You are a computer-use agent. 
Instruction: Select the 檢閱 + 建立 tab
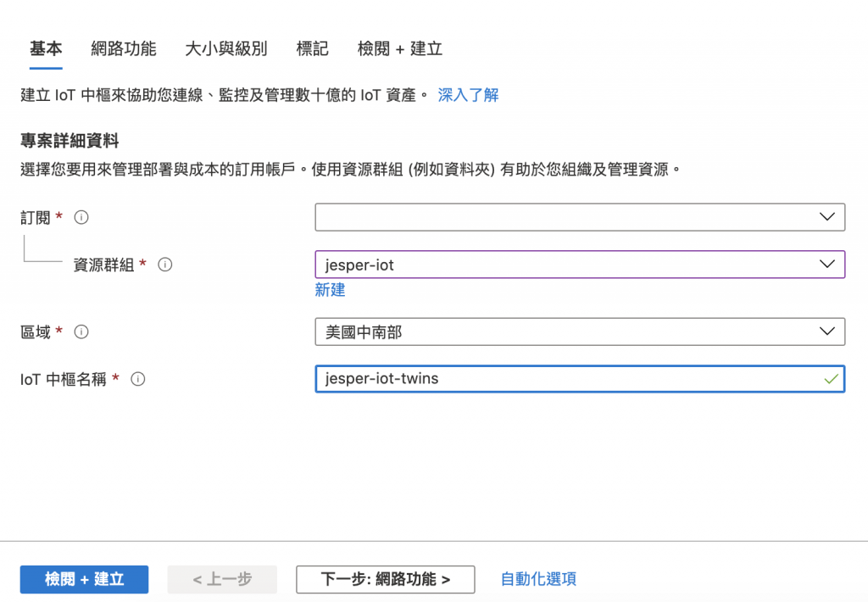(x=400, y=49)
